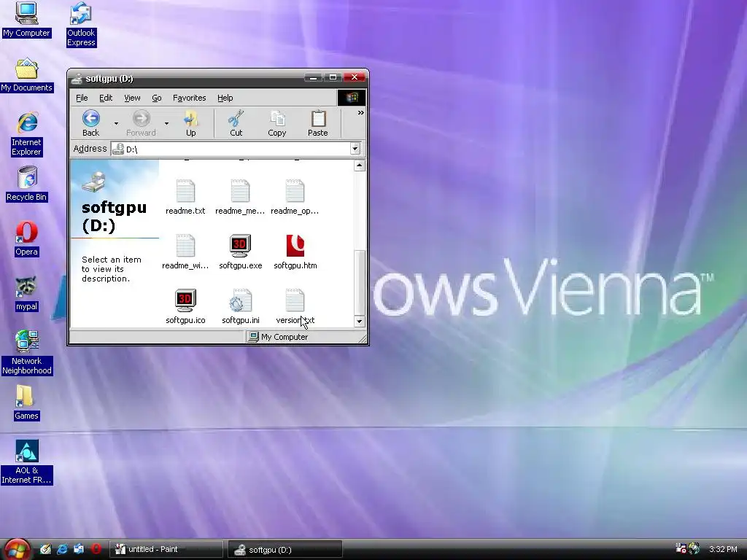This screenshot has height=560, width=747.
Task: Show more toolbar buttons chevron
Action: 360,112
